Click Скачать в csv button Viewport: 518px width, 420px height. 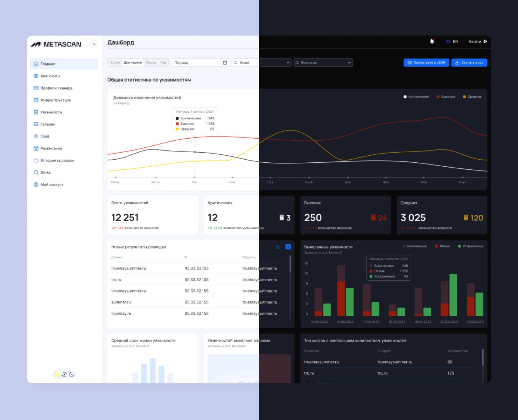pyautogui.click(x=469, y=63)
